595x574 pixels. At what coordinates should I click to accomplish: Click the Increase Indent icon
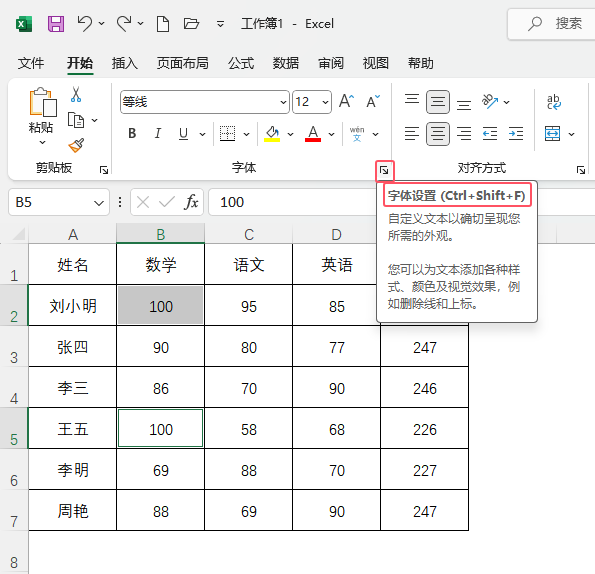pyautogui.click(x=516, y=134)
